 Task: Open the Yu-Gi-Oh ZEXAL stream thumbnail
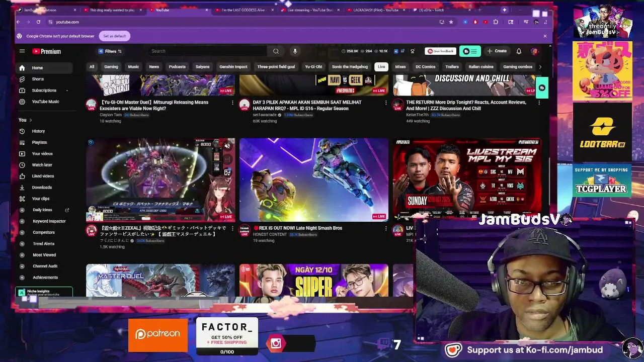[x=160, y=180]
